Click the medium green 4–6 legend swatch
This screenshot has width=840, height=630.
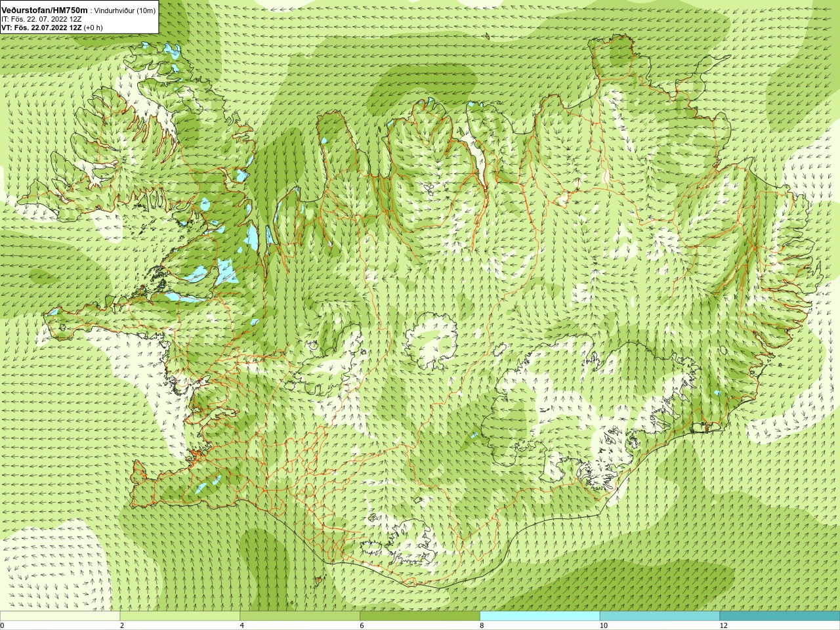[x=300, y=616]
